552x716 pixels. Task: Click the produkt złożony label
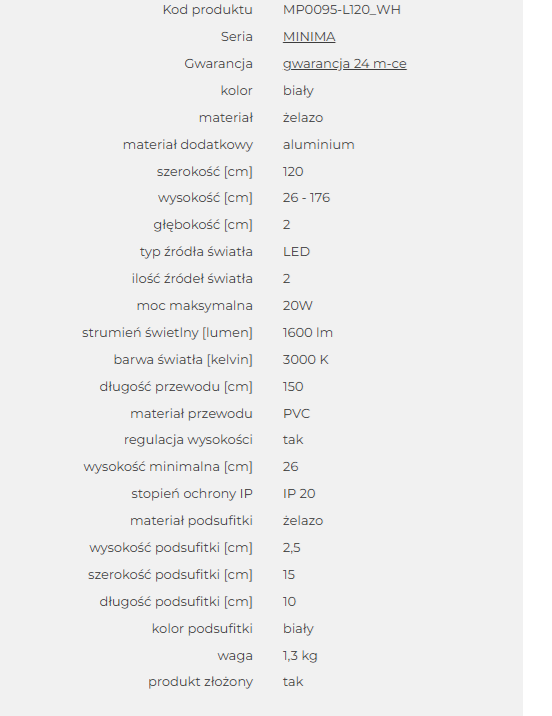click(200, 682)
